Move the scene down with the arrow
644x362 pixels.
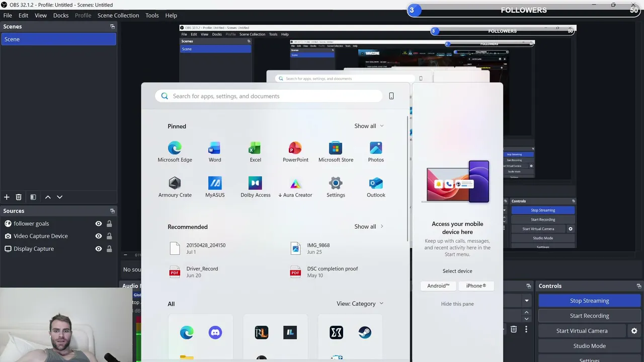tap(59, 197)
